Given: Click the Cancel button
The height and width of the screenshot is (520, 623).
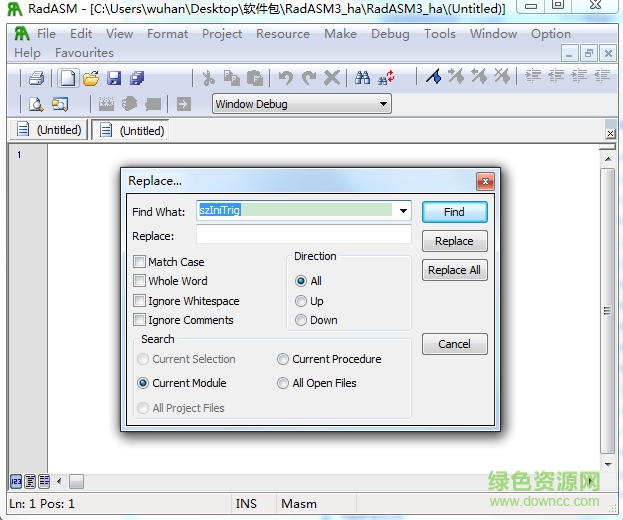Looking at the screenshot, I should click(455, 344).
